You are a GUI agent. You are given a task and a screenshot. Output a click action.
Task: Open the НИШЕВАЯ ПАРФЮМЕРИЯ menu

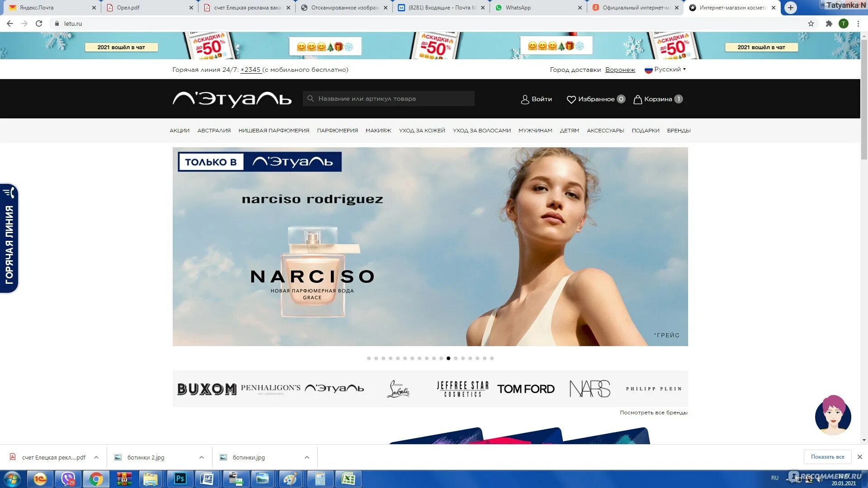[x=274, y=131]
